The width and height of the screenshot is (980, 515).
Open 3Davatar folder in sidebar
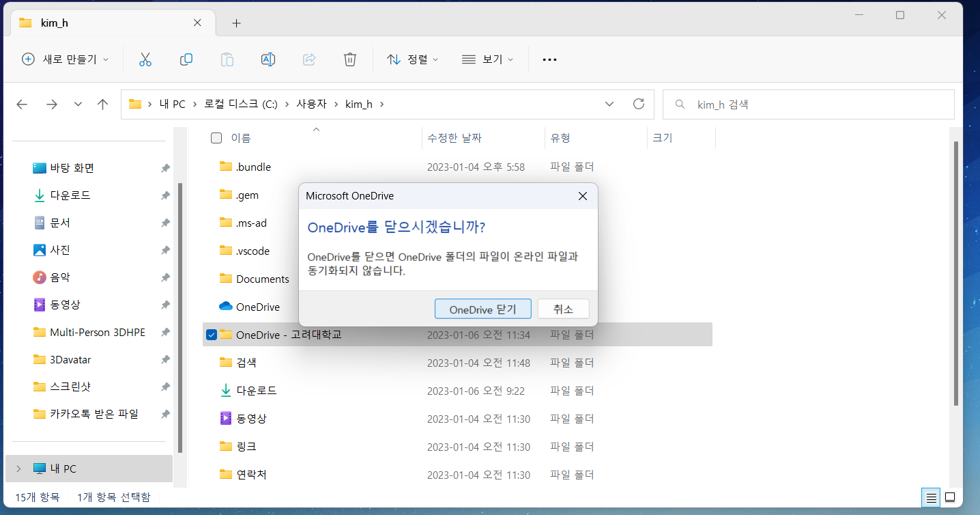[70, 359]
